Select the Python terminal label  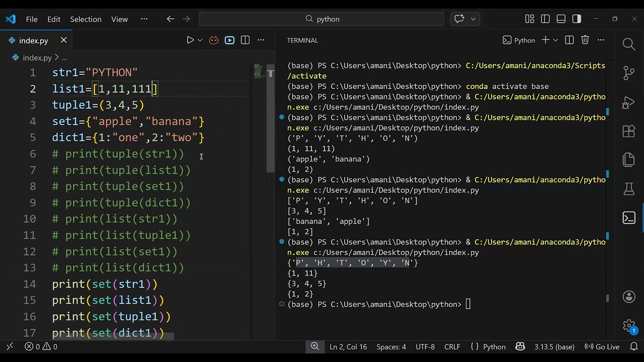click(x=519, y=40)
